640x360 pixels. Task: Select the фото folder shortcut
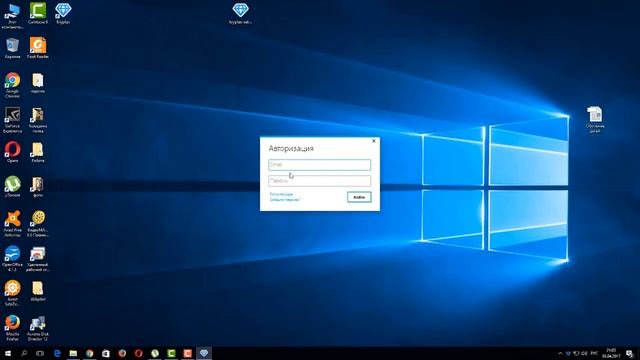click(38, 187)
